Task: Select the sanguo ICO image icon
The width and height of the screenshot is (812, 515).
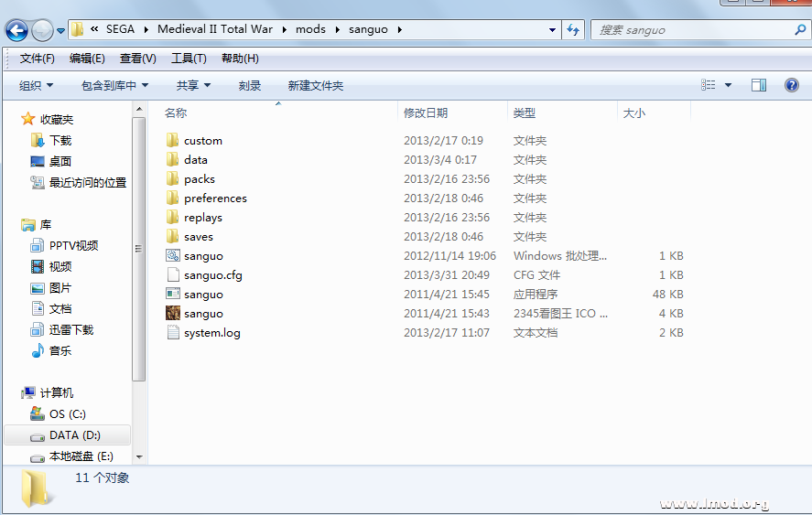Action: click(x=173, y=313)
